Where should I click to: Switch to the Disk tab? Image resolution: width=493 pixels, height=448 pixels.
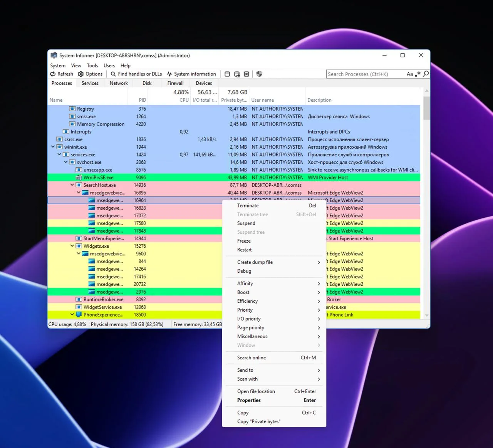[x=147, y=83]
